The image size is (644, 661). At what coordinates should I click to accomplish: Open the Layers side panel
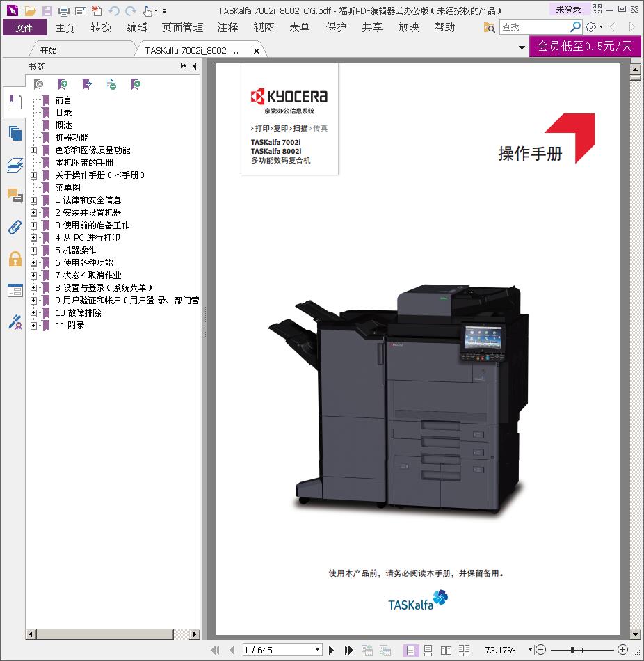click(15, 165)
